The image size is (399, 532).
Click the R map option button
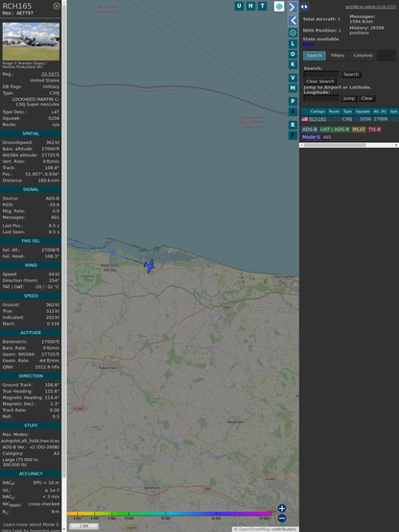(293, 125)
